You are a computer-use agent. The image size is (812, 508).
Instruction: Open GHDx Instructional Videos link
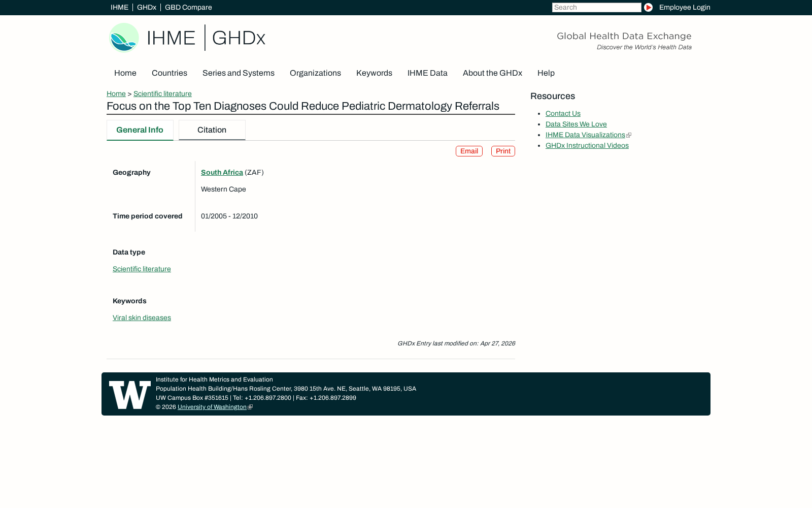(x=587, y=146)
